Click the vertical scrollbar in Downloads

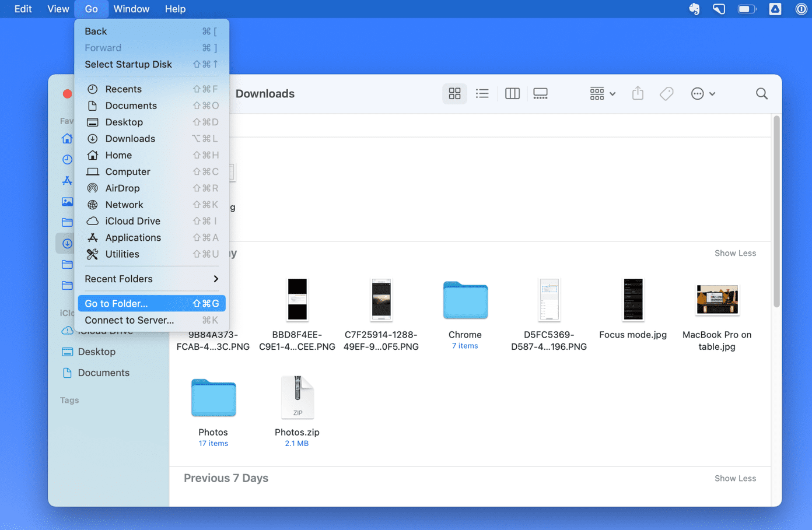(776, 212)
